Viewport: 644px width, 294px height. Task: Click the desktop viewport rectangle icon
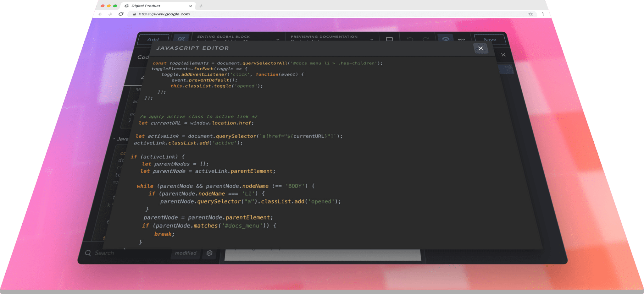(x=389, y=39)
